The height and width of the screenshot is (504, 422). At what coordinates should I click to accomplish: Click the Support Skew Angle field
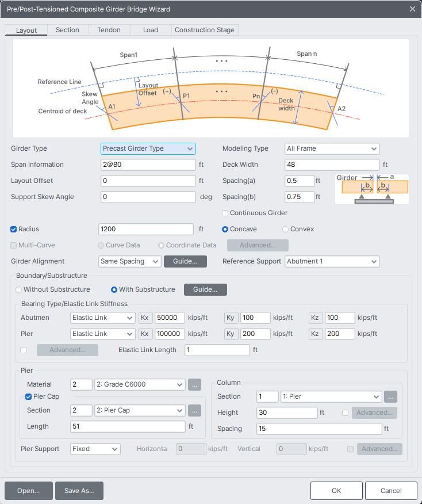[x=148, y=197]
